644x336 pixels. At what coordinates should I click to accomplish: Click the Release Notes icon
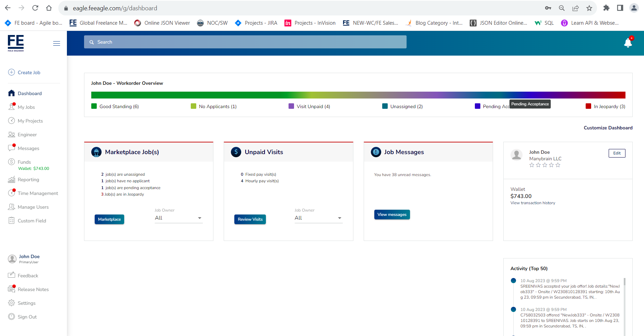[11, 289]
